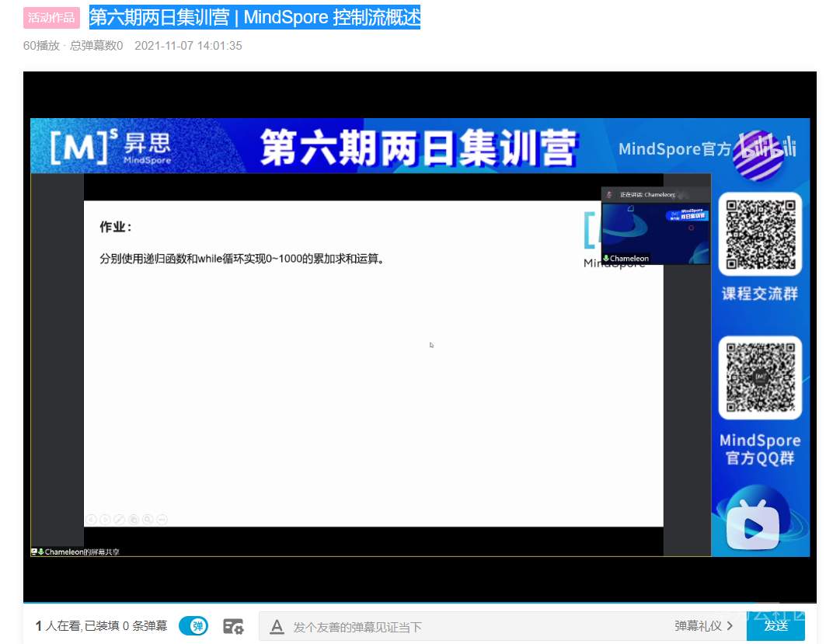Open the 弹幕礼仪 etiquette link
Viewport: 826px width, 644px height.
click(698, 626)
